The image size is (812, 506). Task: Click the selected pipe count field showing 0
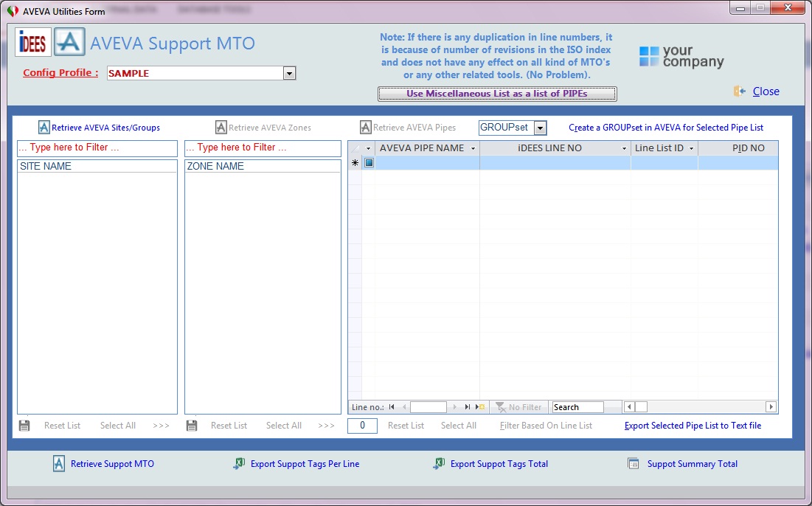coord(363,426)
